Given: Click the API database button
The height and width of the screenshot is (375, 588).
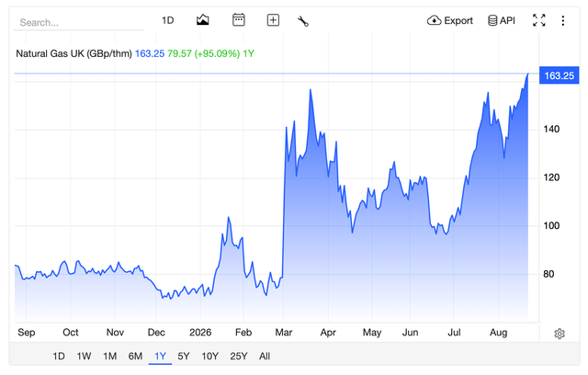Looking at the screenshot, I should tap(502, 20).
